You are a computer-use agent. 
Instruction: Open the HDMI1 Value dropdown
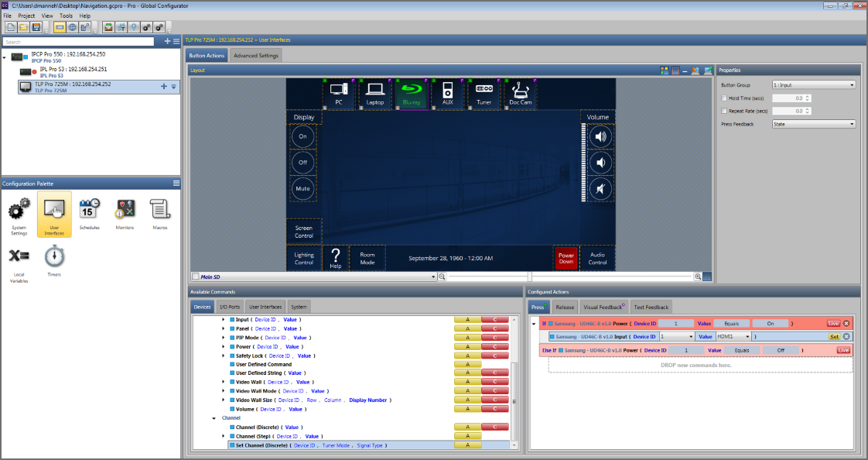pyautogui.click(x=733, y=336)
